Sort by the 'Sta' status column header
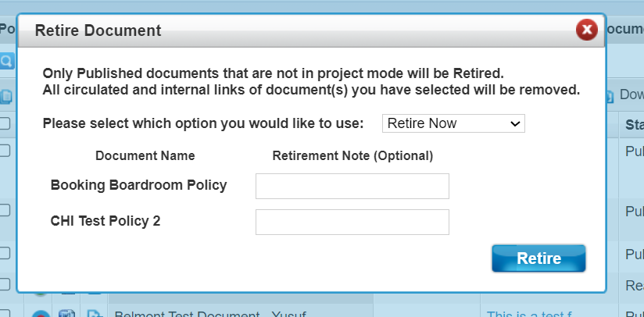The image size is (644, 317). pos(634,124)
